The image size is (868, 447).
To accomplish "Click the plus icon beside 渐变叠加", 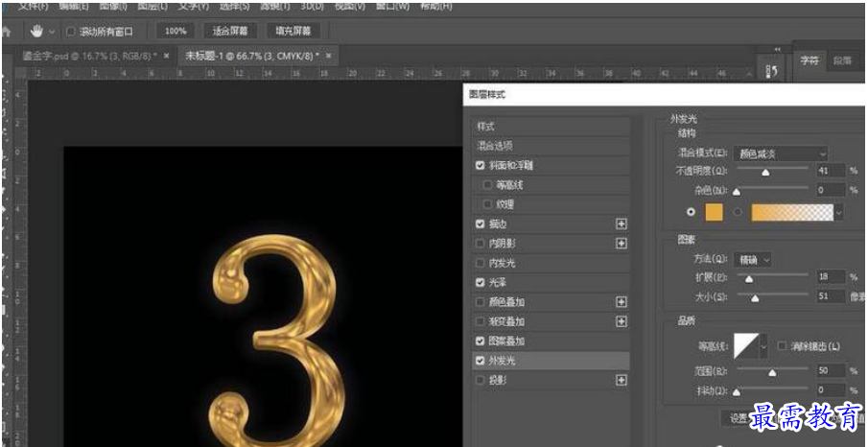I will pos(622,321).
